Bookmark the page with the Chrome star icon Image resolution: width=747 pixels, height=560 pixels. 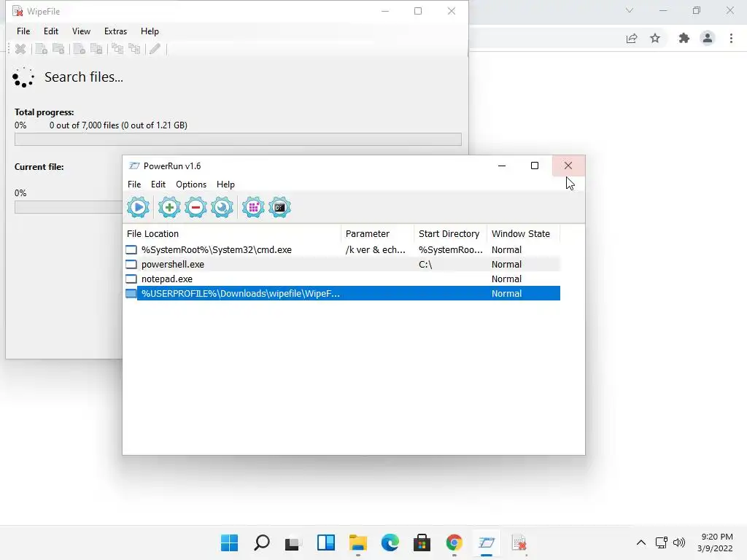point(656,38)
